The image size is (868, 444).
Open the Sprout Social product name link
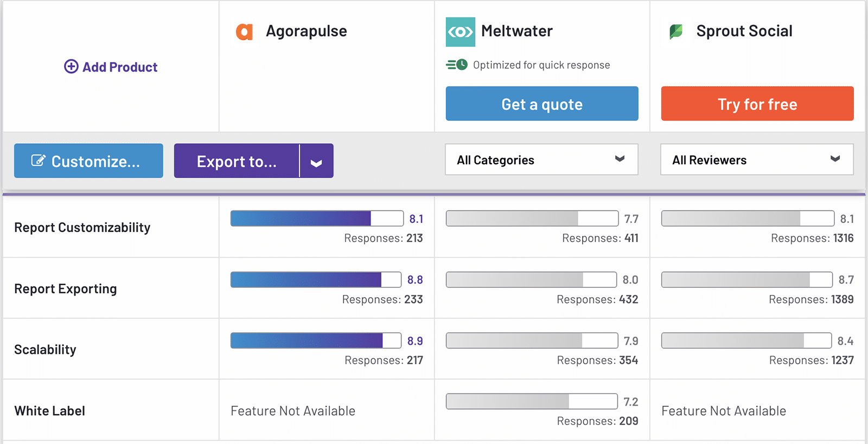[x=744, y=31]
